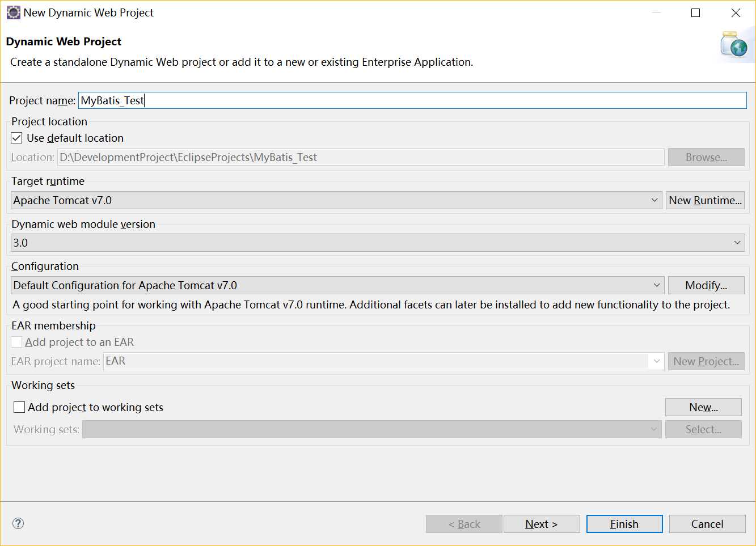Click New... working set button
The height and width of the screenshot is (546, 756).
click(x=703, y=407)
